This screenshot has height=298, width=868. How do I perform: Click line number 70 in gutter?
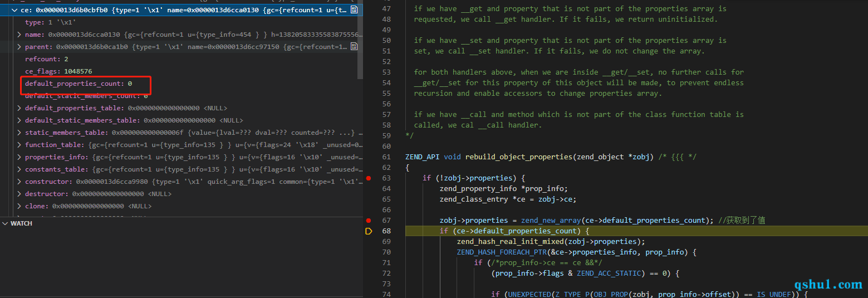coord(386,252)
